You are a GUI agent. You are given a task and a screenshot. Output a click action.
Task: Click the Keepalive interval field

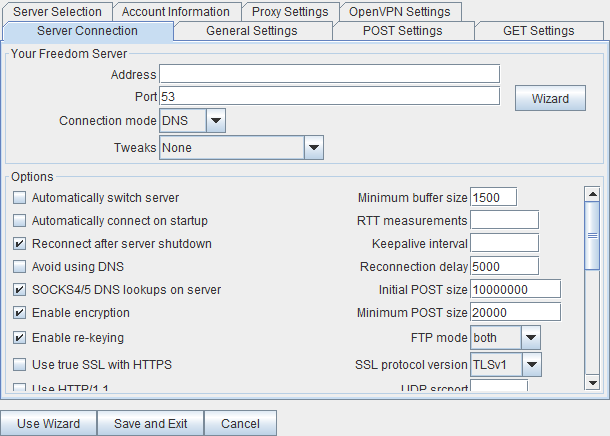click(505, 243)
